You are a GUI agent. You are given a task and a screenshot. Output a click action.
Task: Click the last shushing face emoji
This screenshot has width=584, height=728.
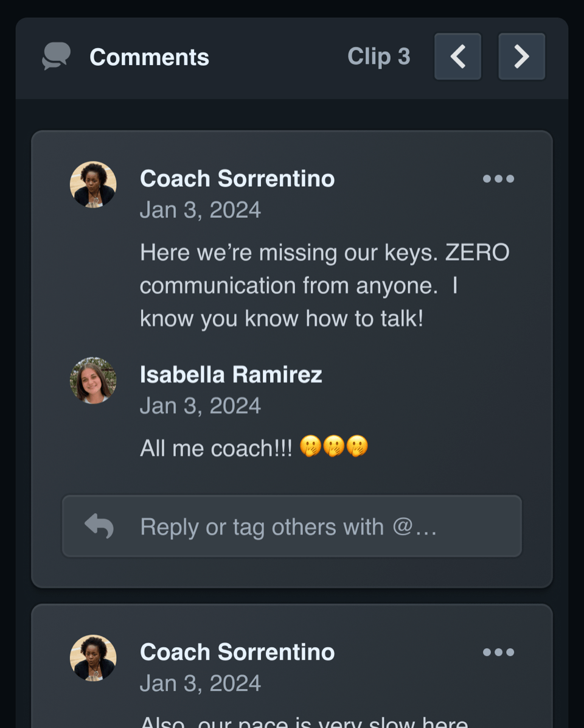pos(359,447)
